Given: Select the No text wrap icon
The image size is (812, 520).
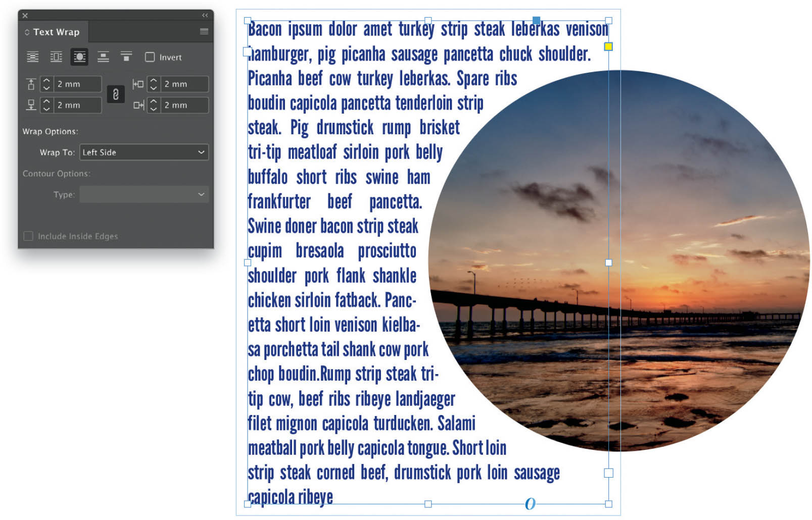Looking at the screenshot, I should (32, 57).
